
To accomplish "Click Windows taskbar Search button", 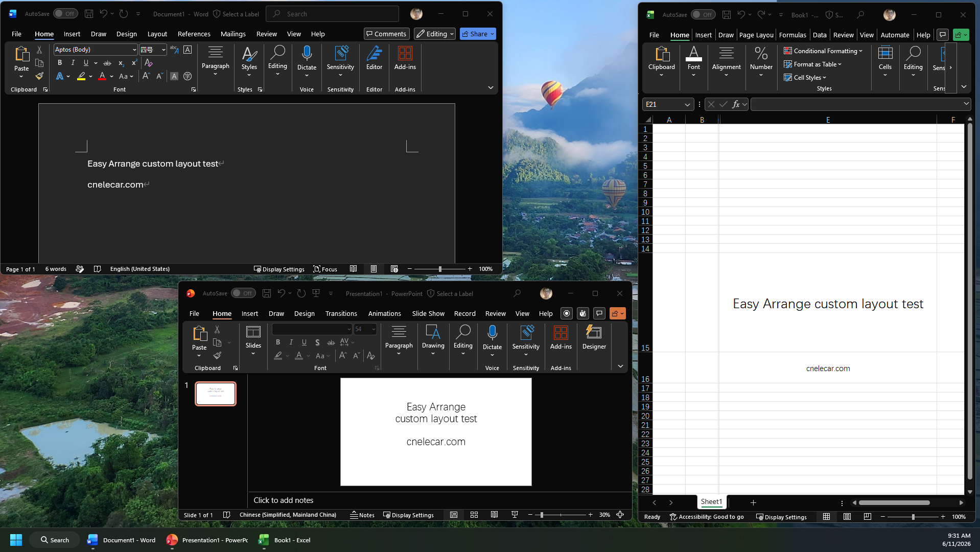I will tap(55, 540).
